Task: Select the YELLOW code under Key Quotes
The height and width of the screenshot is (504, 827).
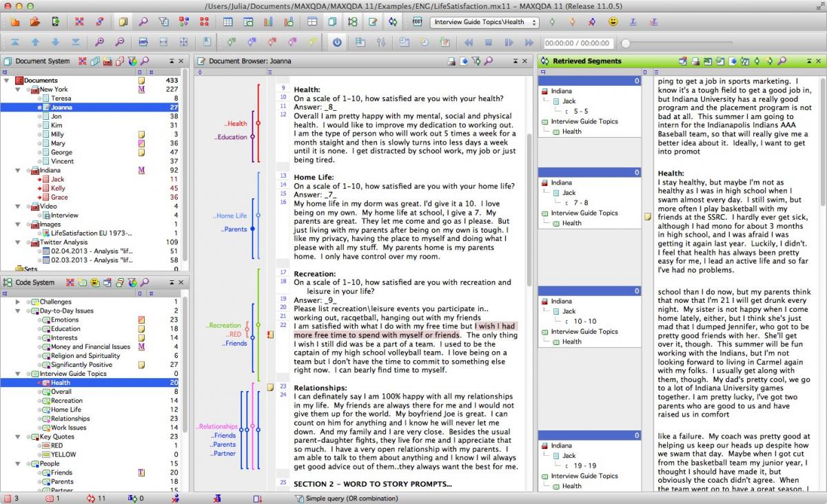Action: (x=63, y=454)
